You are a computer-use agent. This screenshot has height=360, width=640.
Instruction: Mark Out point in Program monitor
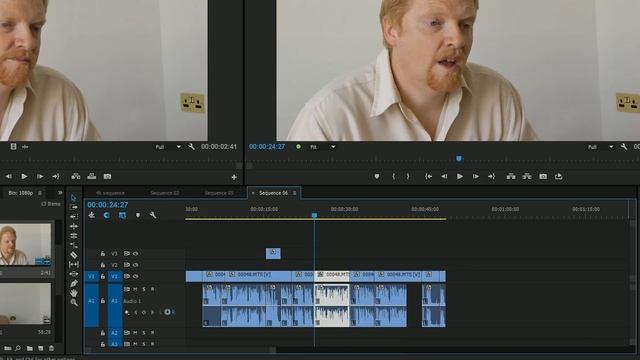point(408,176)
